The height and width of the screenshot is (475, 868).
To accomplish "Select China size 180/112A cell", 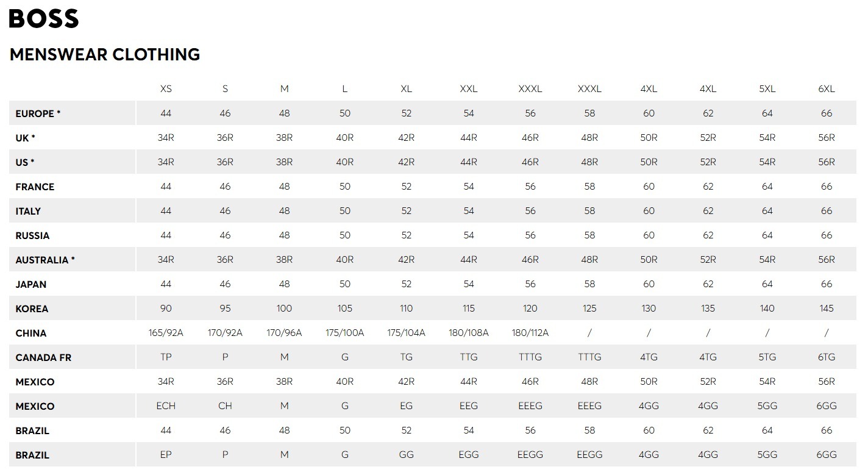I will [530, 333].
